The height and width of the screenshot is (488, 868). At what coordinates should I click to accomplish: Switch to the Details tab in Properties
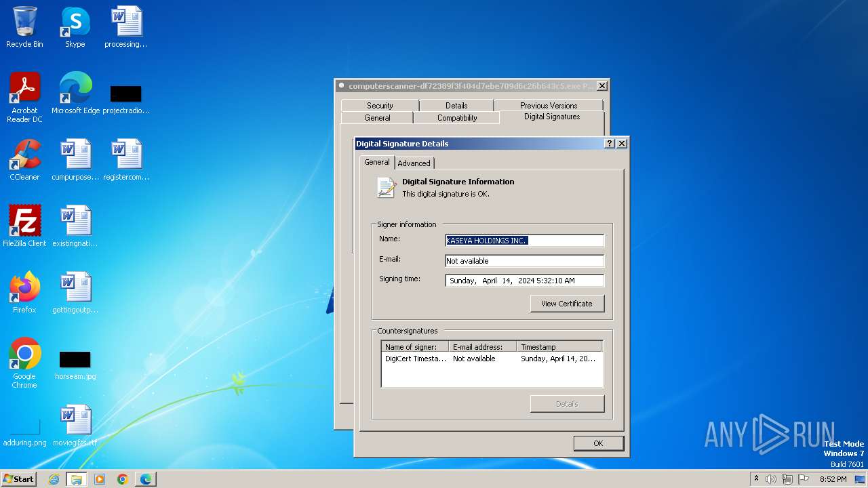pos(456,106)
